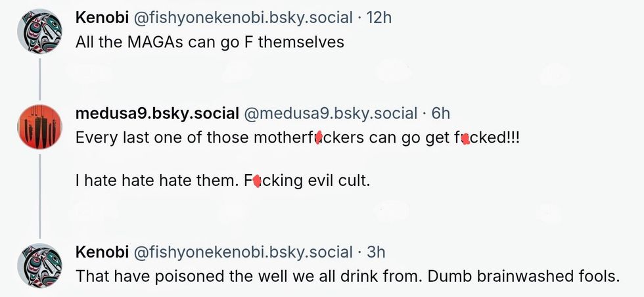Open Kenobi's avatar on the 12h post

[39, 30]
